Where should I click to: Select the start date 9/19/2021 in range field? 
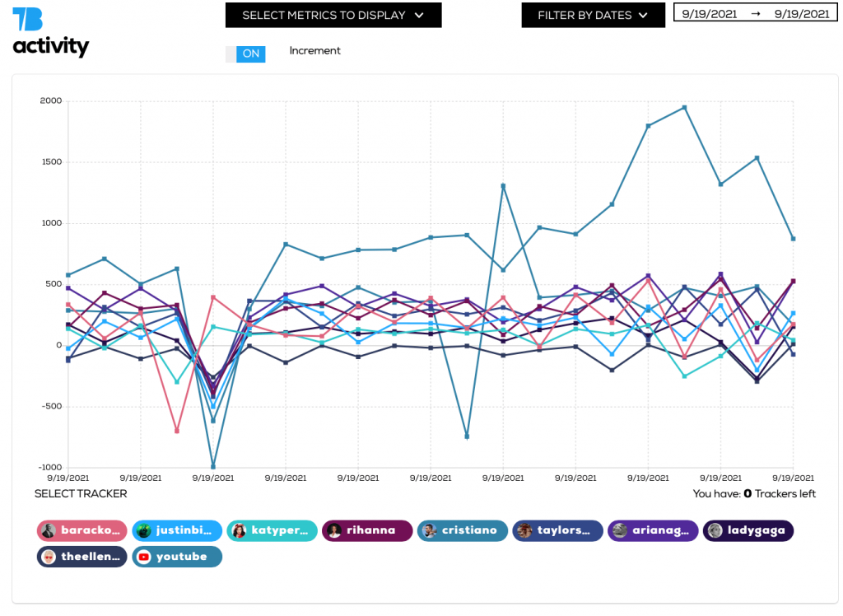(709, 15)
